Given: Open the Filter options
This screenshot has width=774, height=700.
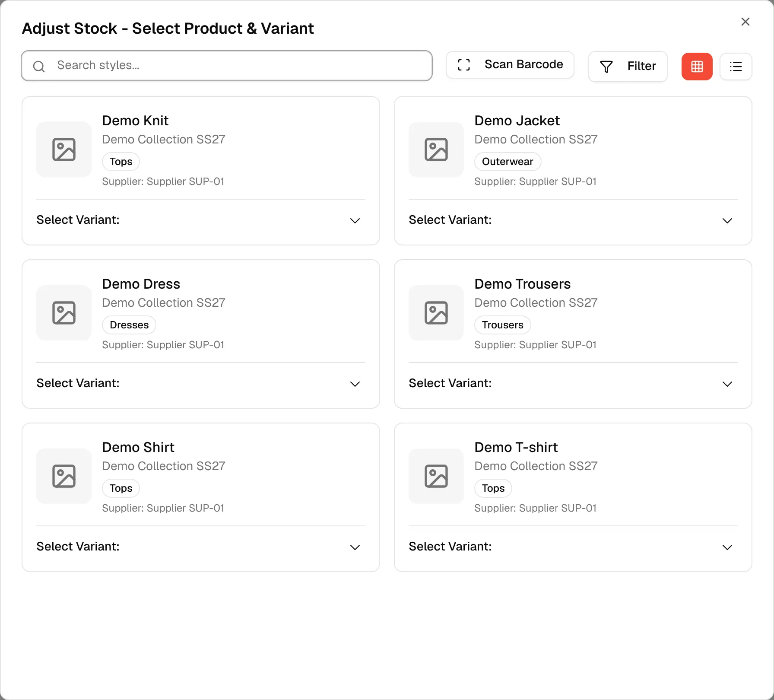Looking at the screenshot, I should click(628, 66).
